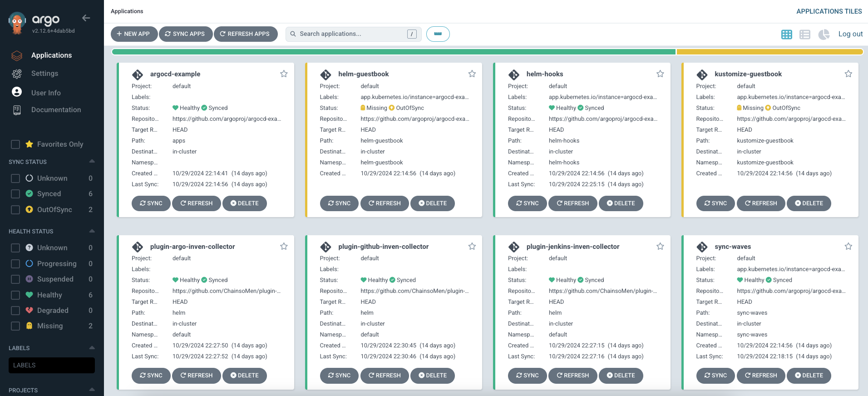
Task: Check the Missing health filter
Action: tap(15, 326)
